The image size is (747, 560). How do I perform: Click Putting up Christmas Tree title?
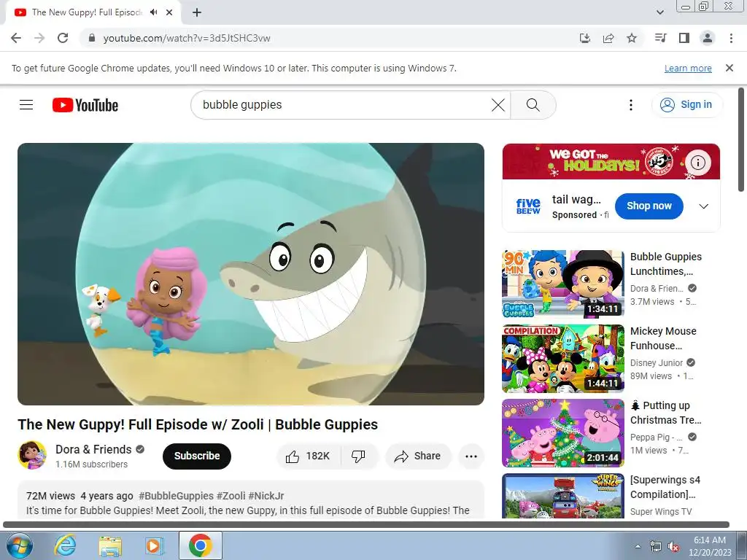point(666,413)
